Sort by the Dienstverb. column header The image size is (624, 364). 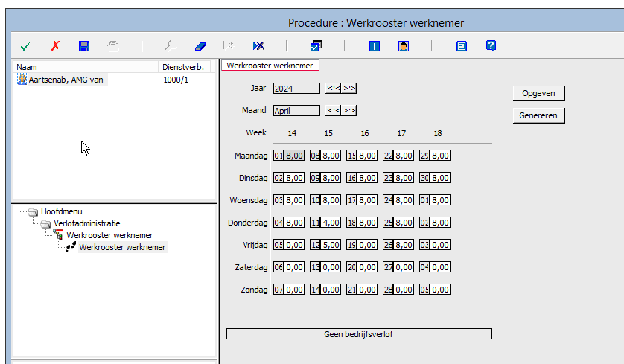pyautogui.click(x=184, y=67)
